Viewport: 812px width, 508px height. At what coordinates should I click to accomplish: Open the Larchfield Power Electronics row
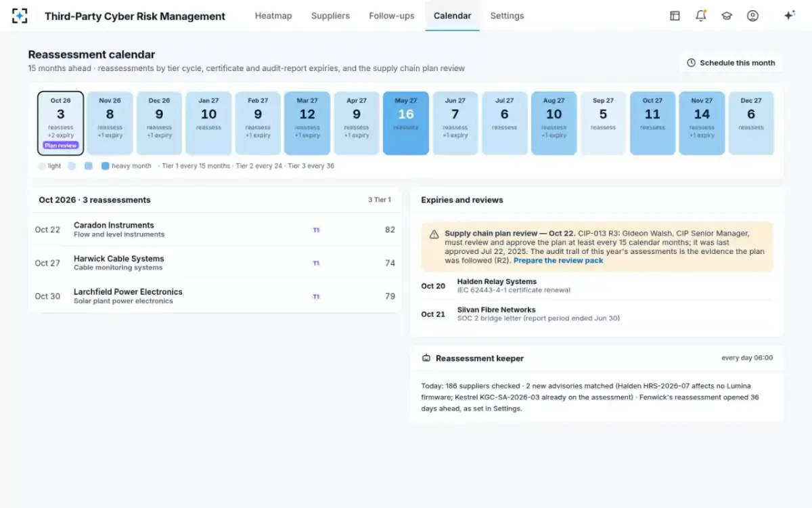coord(215,296)
